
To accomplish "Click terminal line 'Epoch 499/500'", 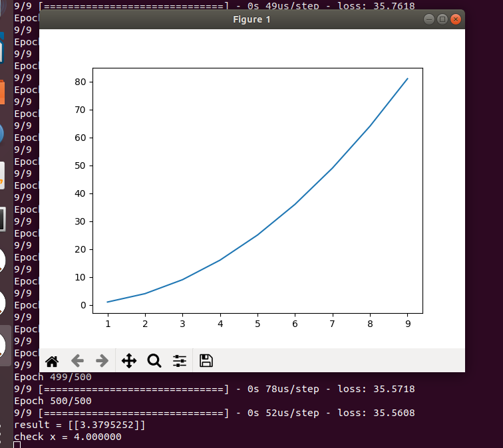I will (x=53, y=377).
